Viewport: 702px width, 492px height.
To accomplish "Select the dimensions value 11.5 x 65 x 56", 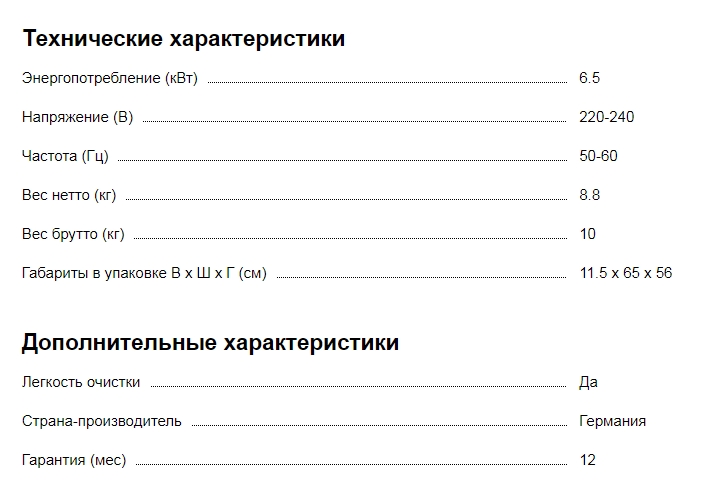I will 625,273.
